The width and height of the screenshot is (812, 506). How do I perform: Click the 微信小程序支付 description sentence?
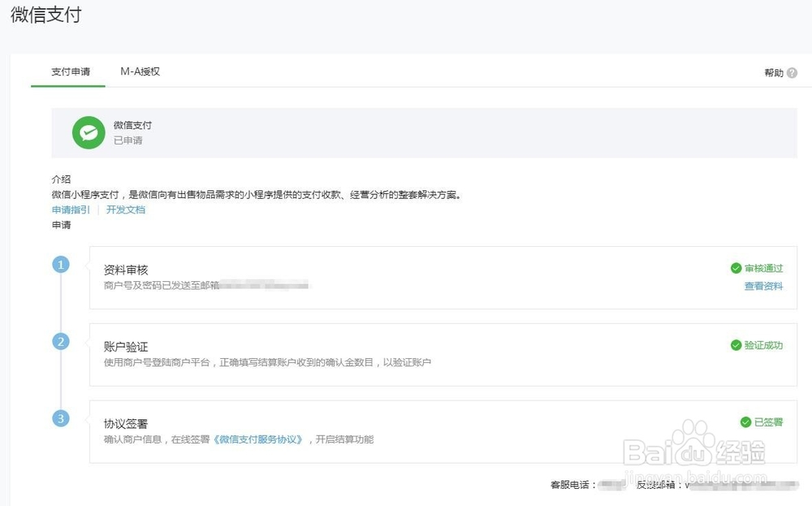[257, 195]
